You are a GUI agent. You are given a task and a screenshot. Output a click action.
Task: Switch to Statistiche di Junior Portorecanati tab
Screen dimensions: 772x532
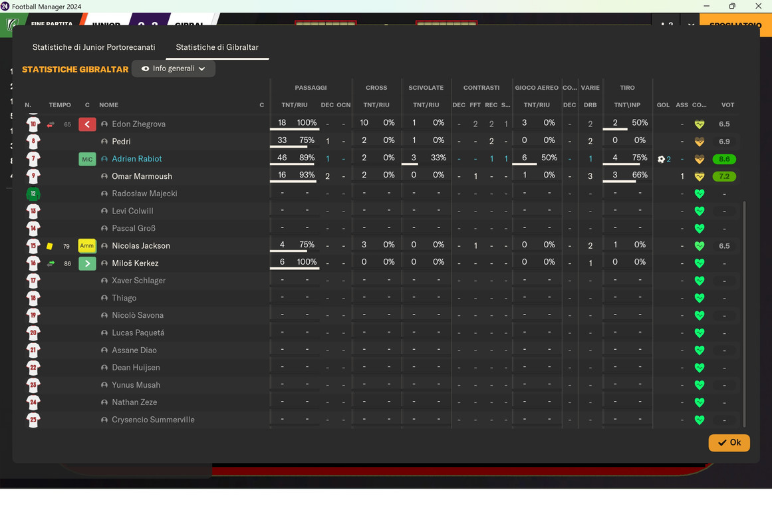click(x=94, y=47)
